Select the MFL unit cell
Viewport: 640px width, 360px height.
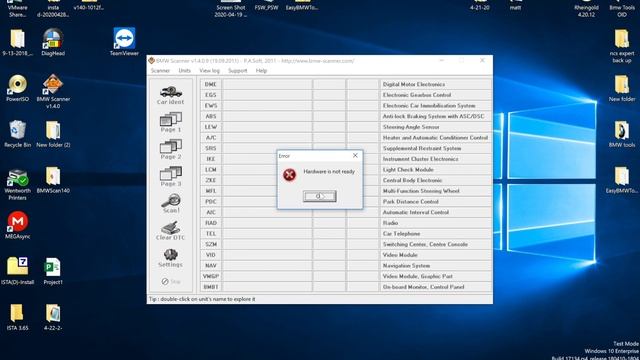211,191
